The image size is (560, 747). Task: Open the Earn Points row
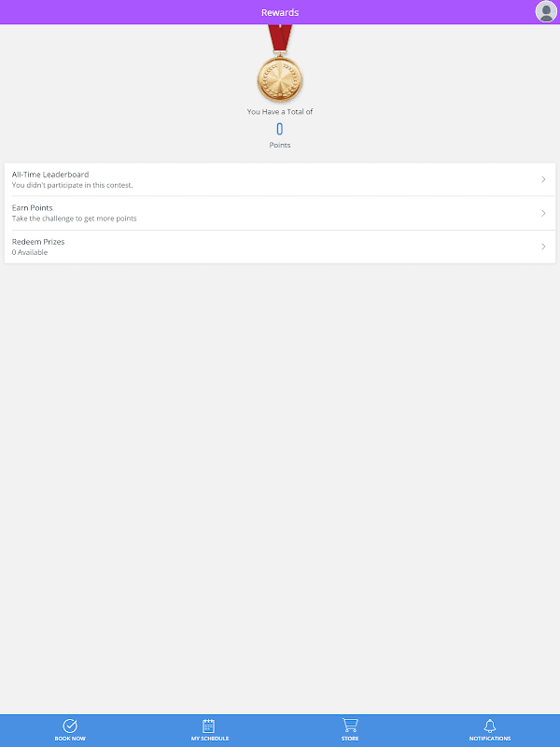point(280,213)
